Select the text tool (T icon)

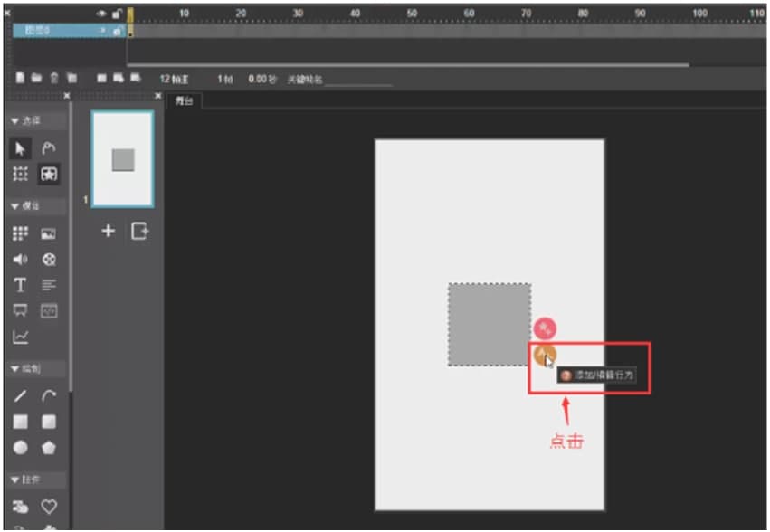21,285
